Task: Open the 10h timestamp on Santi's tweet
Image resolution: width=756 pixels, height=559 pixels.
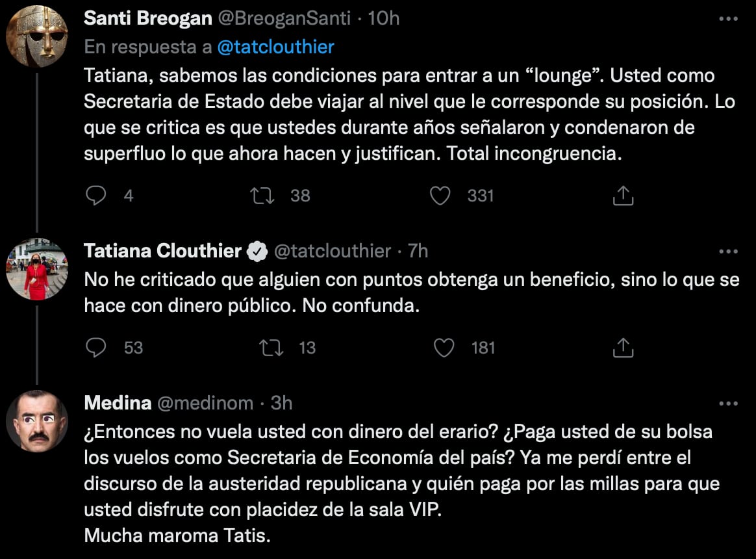Action: [383, 19]
